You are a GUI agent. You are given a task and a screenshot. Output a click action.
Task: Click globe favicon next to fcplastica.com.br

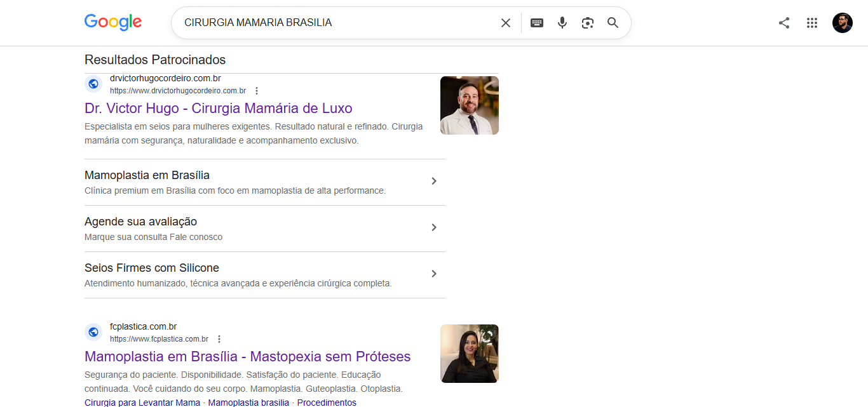93,332
